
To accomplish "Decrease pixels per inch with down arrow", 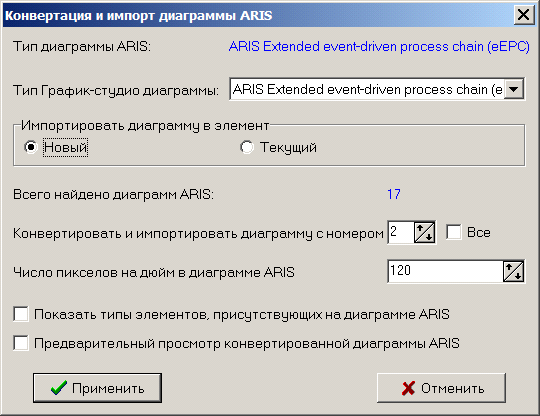I will click(518, 277).
